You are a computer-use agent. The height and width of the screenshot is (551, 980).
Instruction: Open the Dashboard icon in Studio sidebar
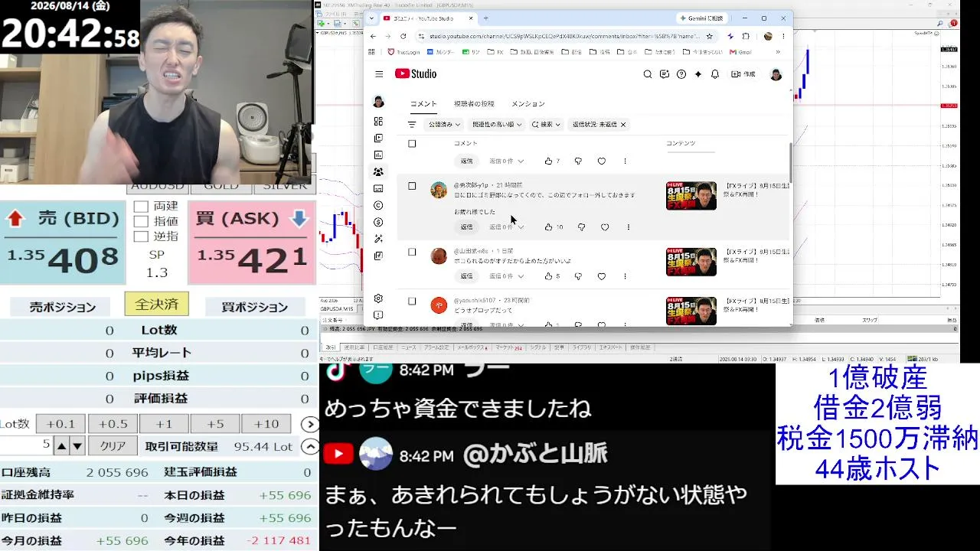coord(378,122)
